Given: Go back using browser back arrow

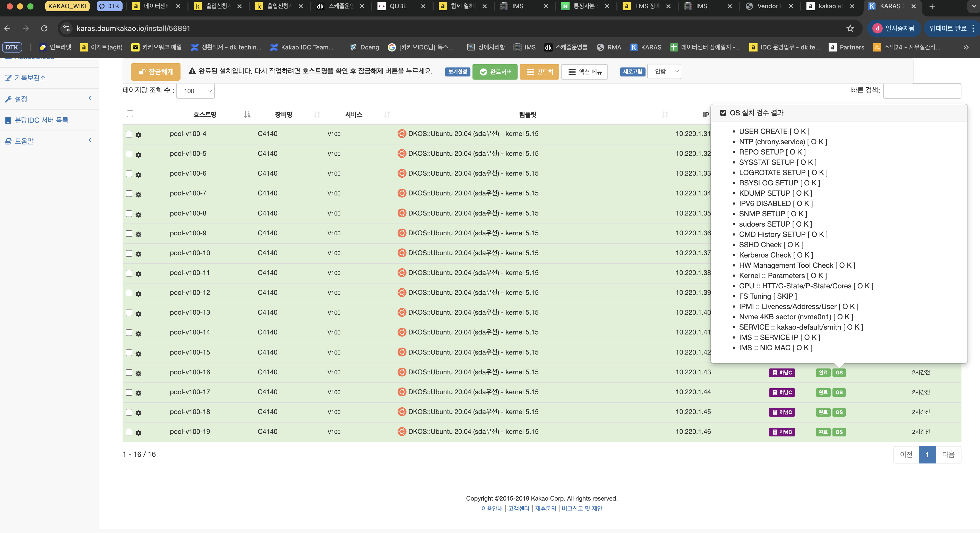Looking at the screenshot, I should click(x=8, y=28).
